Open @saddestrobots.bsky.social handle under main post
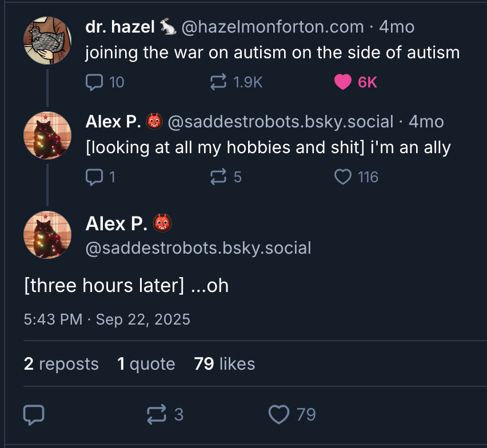 198,248
